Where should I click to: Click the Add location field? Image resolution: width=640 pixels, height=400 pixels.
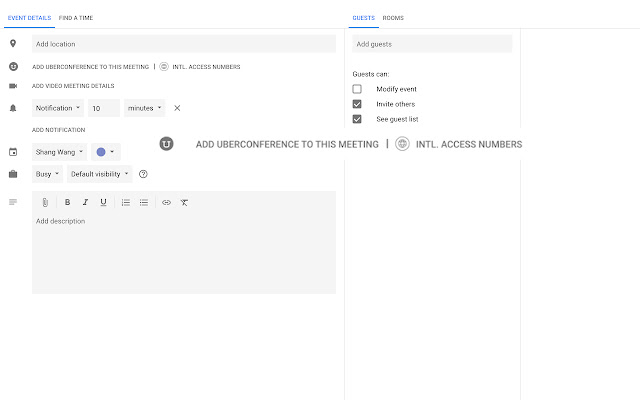(x=184, y=44)
